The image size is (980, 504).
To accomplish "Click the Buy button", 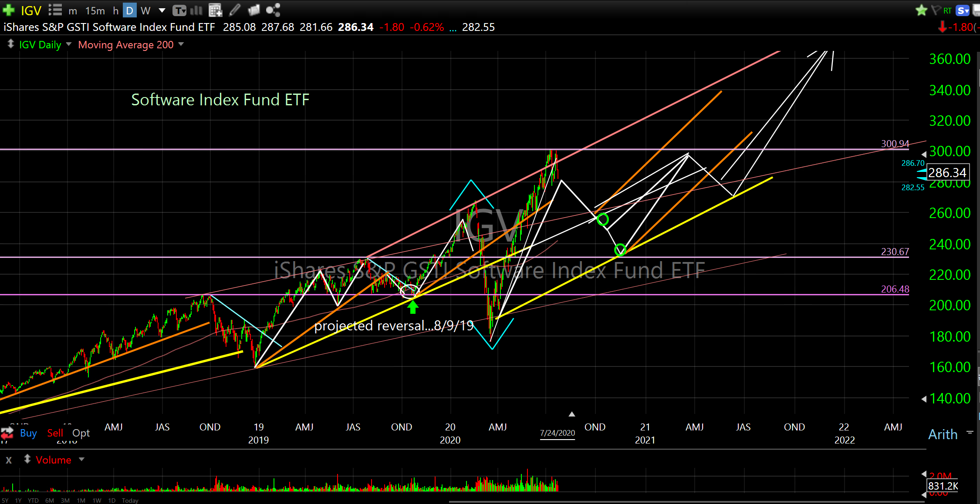I will (x=28, y=433).
